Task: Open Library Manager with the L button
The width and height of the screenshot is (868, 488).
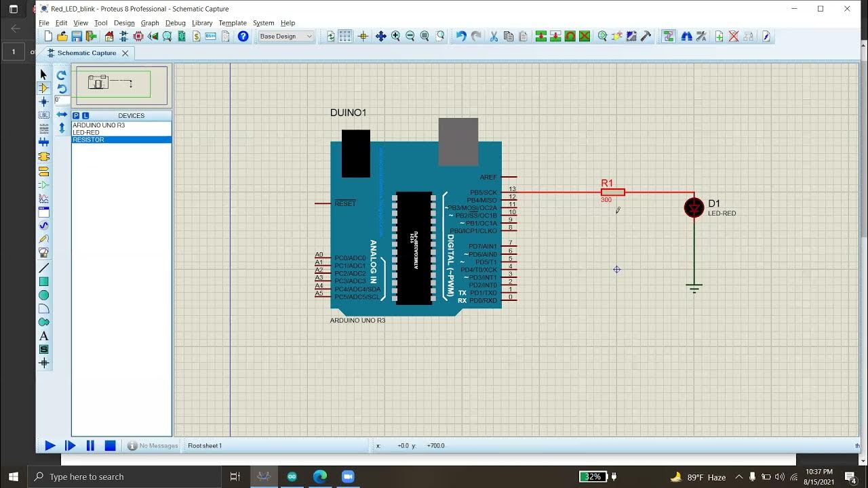Action: click(85, 116)
